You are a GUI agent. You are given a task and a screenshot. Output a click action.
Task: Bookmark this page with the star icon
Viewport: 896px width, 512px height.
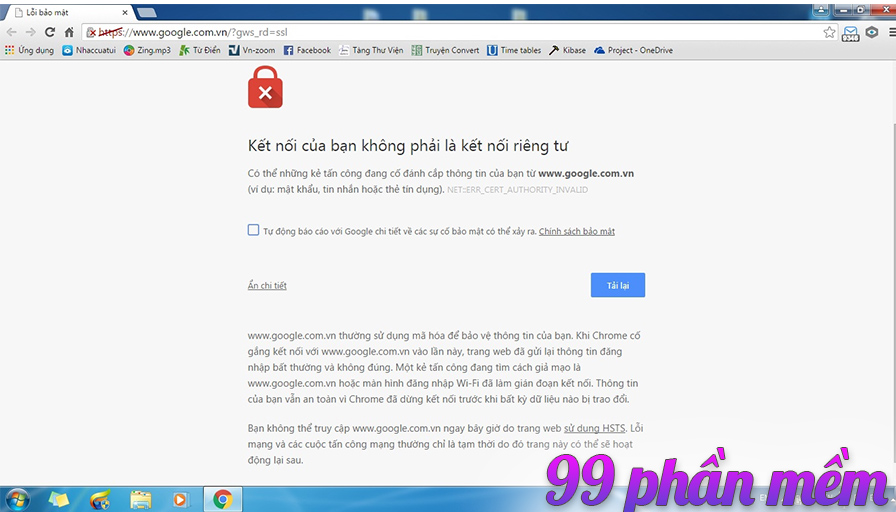click(x=829, y=32)
